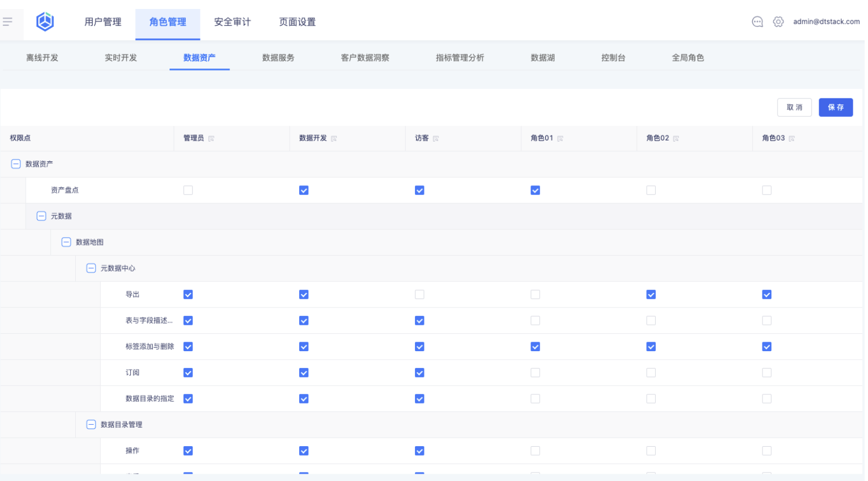Uncheck 导出 permission for 角色02
The width and height of the screenshot is (868, 481).
tap(651, 294)
